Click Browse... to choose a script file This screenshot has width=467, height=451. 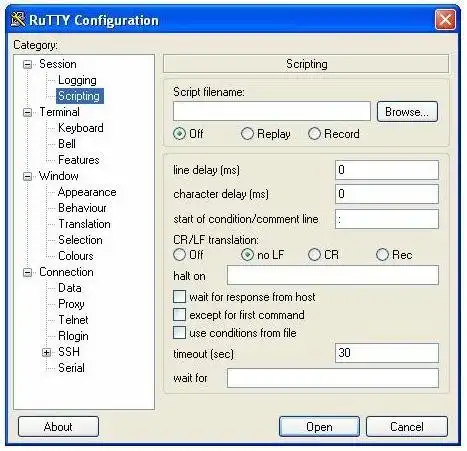tap(407, 112)
